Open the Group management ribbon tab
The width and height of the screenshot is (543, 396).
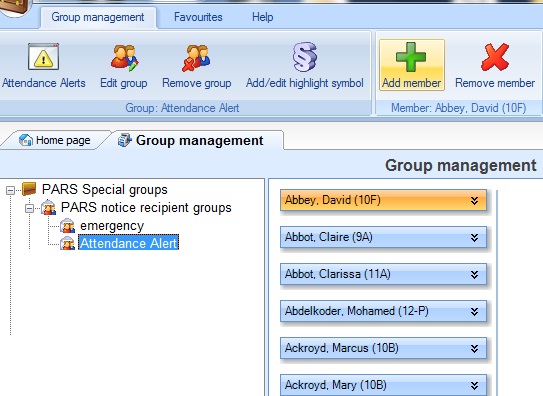(x=98, y=17)
